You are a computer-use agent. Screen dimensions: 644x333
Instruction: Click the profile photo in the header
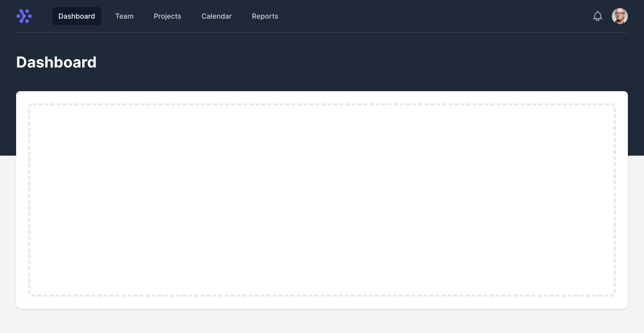click(x=620, y=16)
